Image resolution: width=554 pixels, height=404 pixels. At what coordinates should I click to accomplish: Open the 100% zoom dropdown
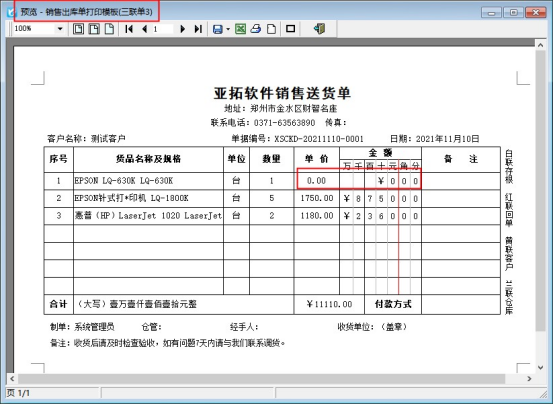(60, 29)
